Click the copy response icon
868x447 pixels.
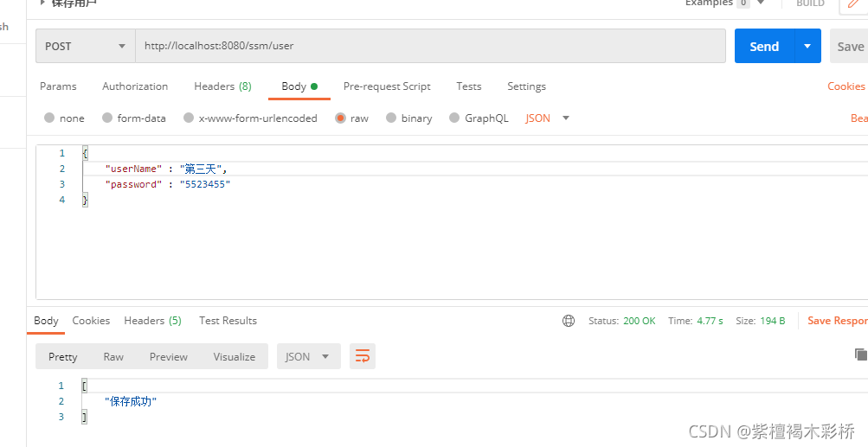861,354
